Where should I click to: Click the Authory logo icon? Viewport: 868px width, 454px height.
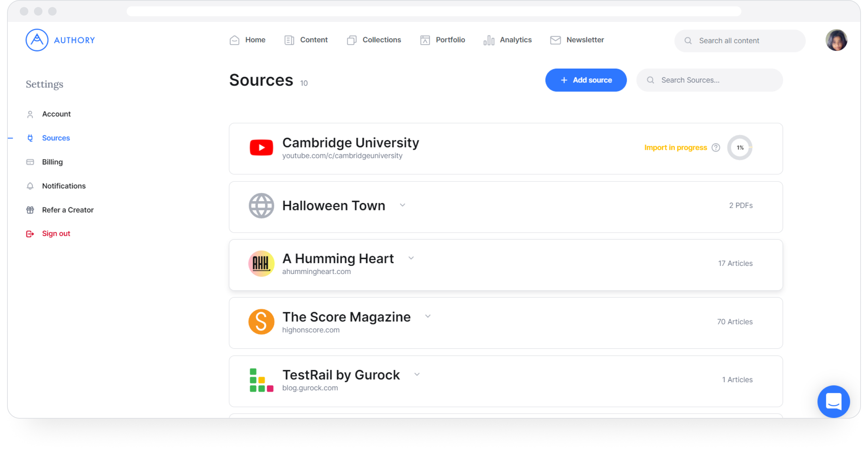[37, 40]
